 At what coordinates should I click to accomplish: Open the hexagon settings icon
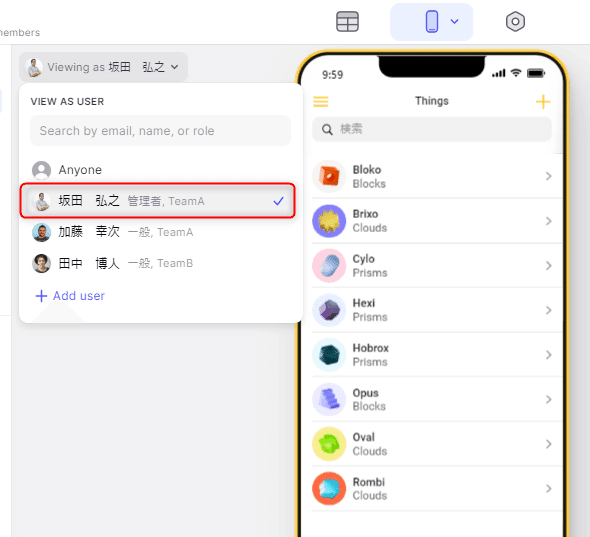515,21
